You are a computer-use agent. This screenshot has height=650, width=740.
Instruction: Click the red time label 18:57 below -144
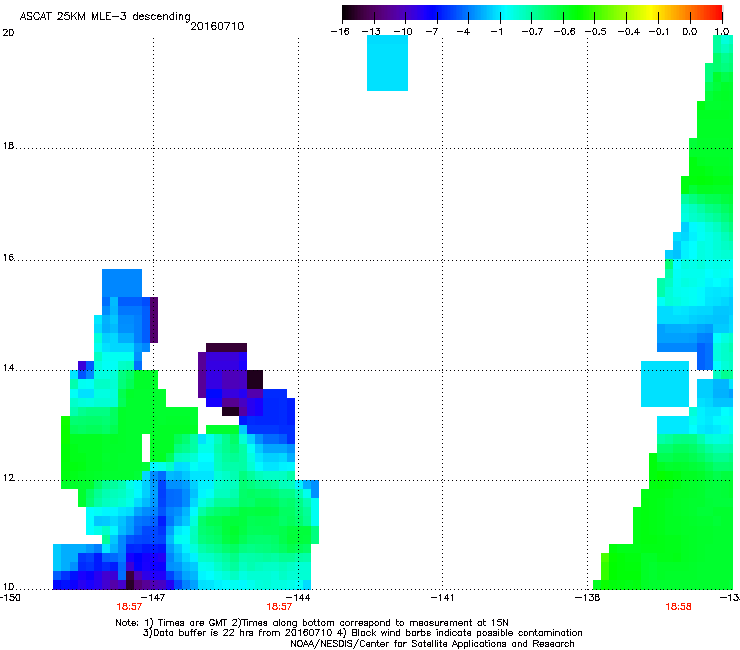[279, 607]
